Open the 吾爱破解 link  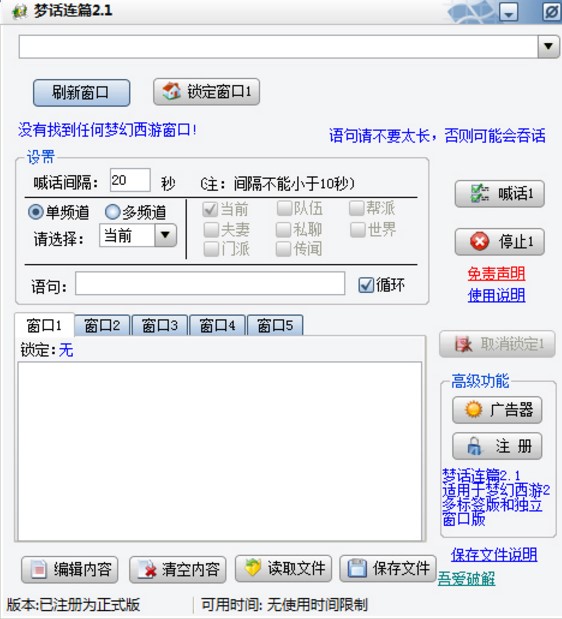(x=466, y=579)
